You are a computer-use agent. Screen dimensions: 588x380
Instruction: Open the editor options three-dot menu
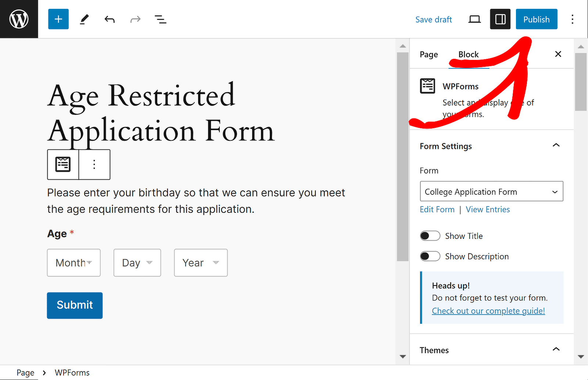pos(572,19)
